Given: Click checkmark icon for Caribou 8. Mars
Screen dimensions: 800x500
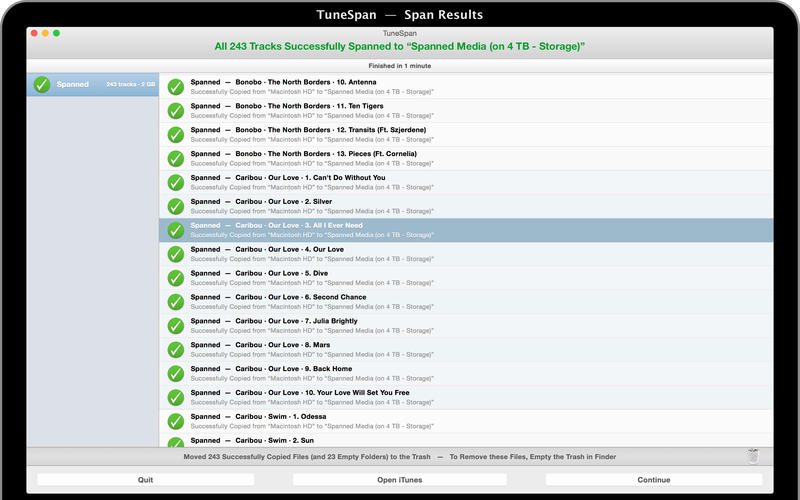Looking at the screenshot, I should pos(175,350).
